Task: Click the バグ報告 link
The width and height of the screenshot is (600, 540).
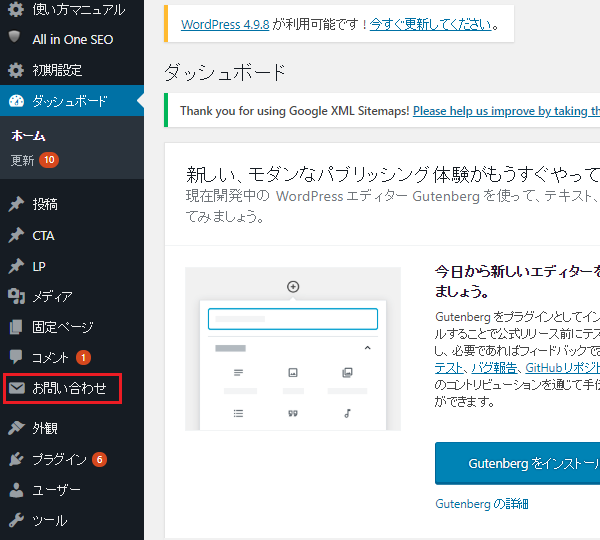Action: tap(494, 368)
